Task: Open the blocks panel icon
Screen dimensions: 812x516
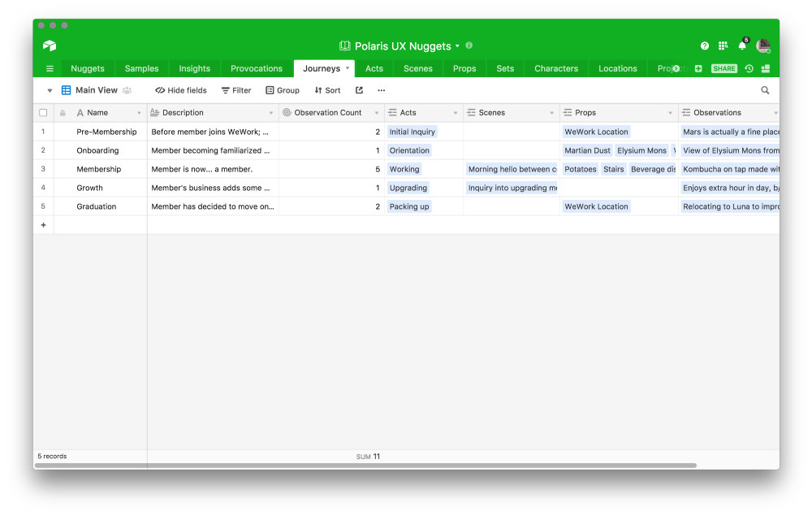Action: (x=766, y=68)
